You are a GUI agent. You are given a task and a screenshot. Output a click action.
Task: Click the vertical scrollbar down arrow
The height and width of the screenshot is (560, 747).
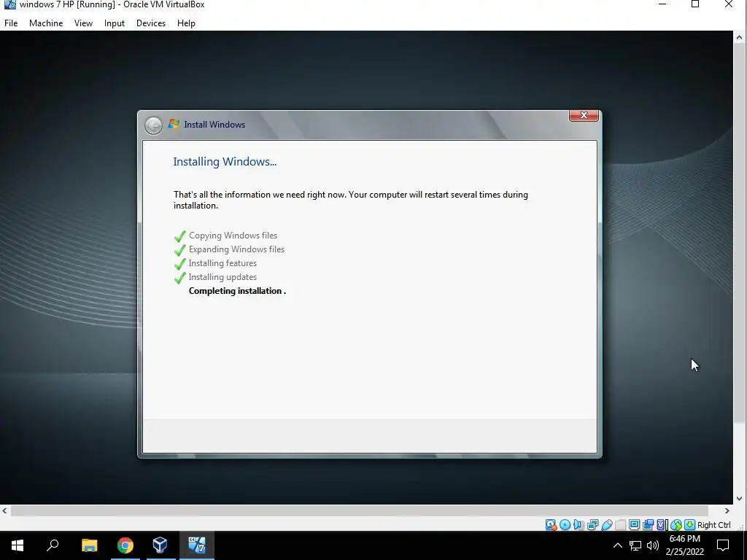click(x=740, y=499)
